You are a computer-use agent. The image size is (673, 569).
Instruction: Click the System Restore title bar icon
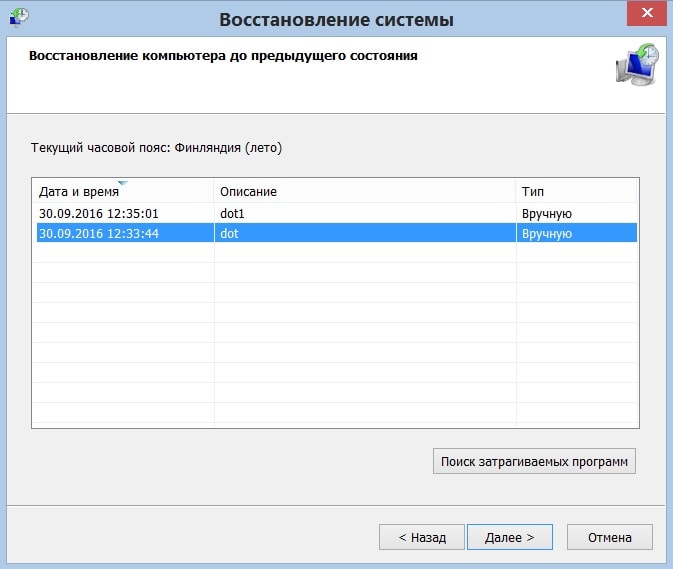point(19,17)
